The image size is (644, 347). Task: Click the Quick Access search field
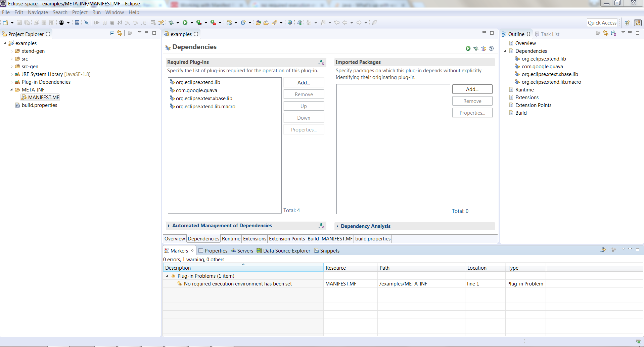(602, 23)
